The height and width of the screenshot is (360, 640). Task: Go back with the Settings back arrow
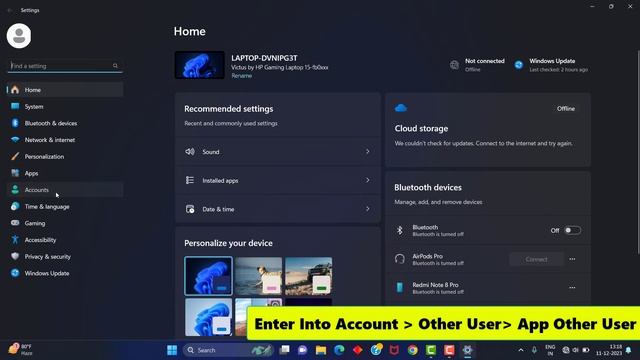tap(9, 10)
